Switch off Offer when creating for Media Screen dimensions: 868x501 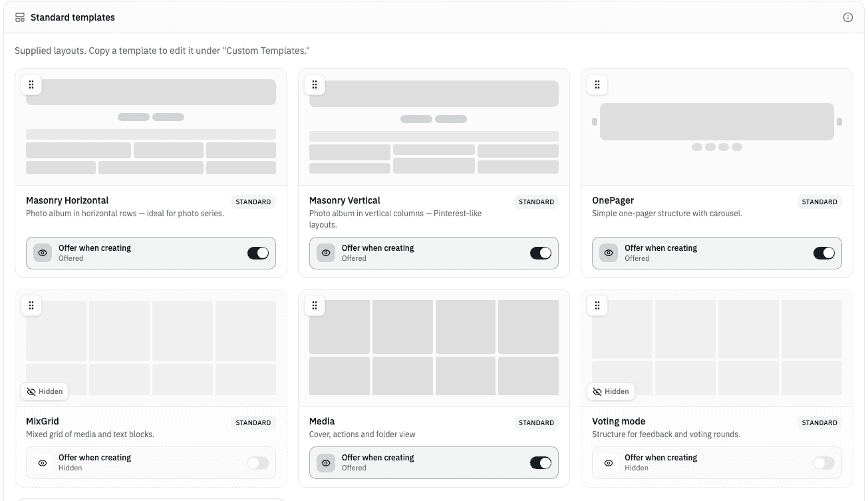pyautogui.click(x=541, y=462)
